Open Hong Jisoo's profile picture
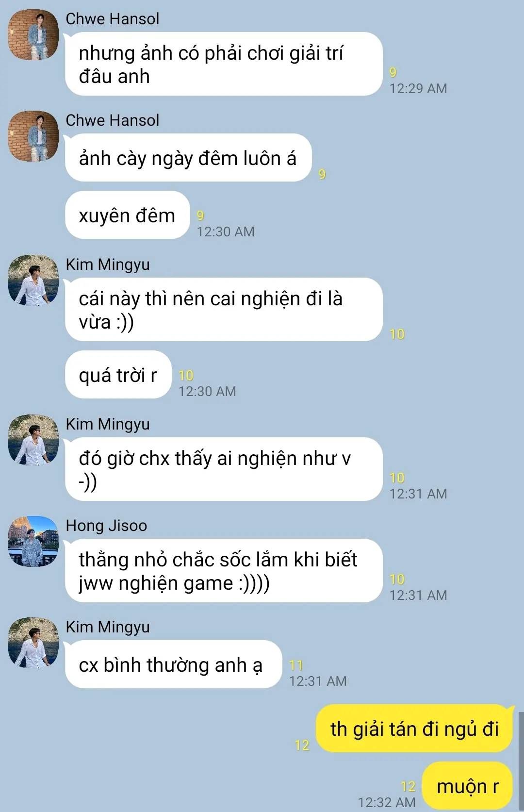 click(33, 541)
